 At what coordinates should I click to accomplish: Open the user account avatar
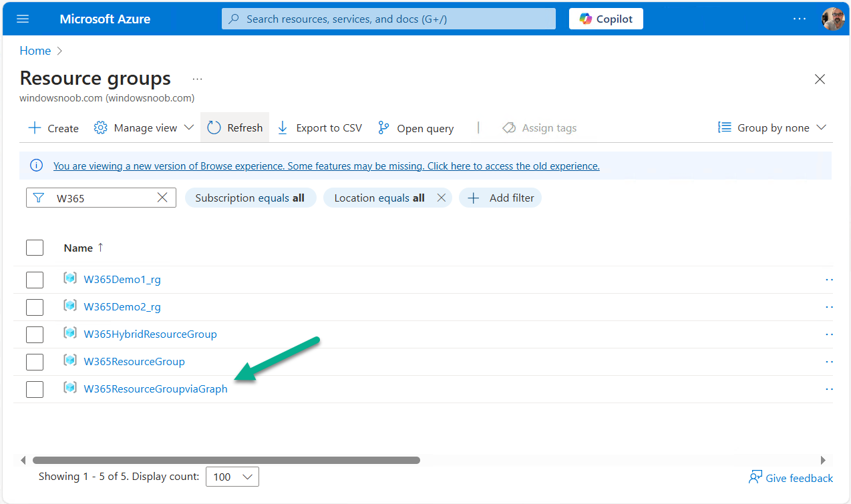[x=833, y=19]
